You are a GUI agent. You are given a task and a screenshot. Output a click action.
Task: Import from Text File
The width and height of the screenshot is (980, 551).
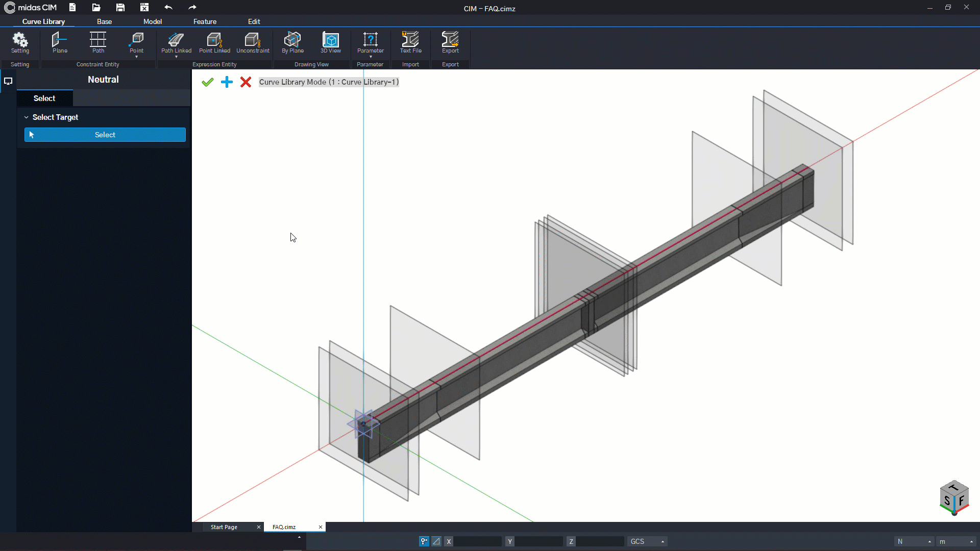410,43
